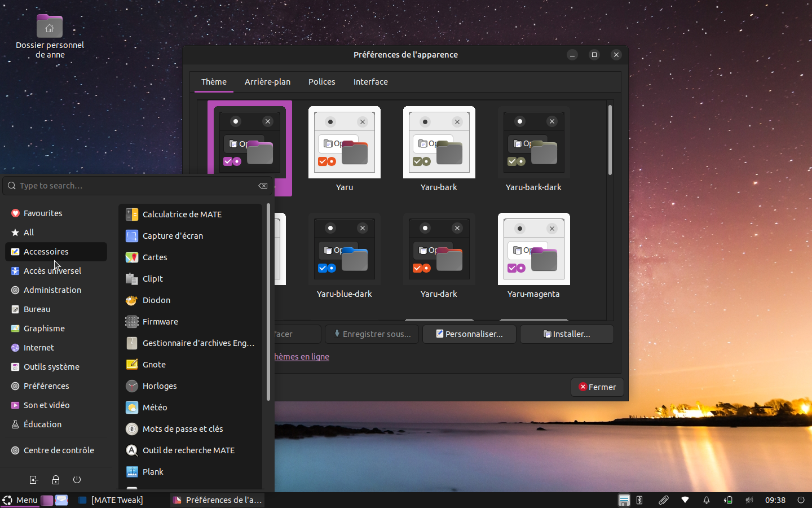Open the paperclip clipboard tray icon
Viewport: 812px width, 508px height.
point(663,500)
